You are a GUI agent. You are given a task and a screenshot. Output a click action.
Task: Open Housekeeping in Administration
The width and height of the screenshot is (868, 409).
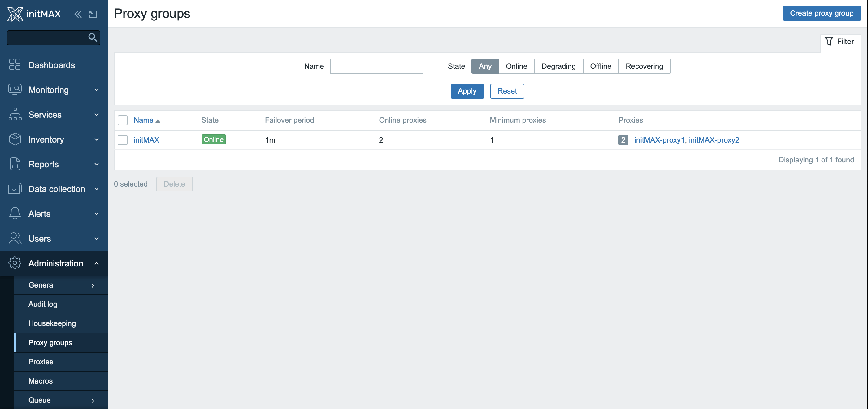pyautogui.click(x=61, y=323)
